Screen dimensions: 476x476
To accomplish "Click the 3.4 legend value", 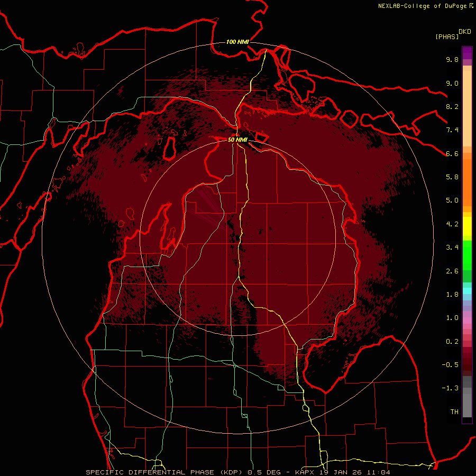I will (452, 248).
